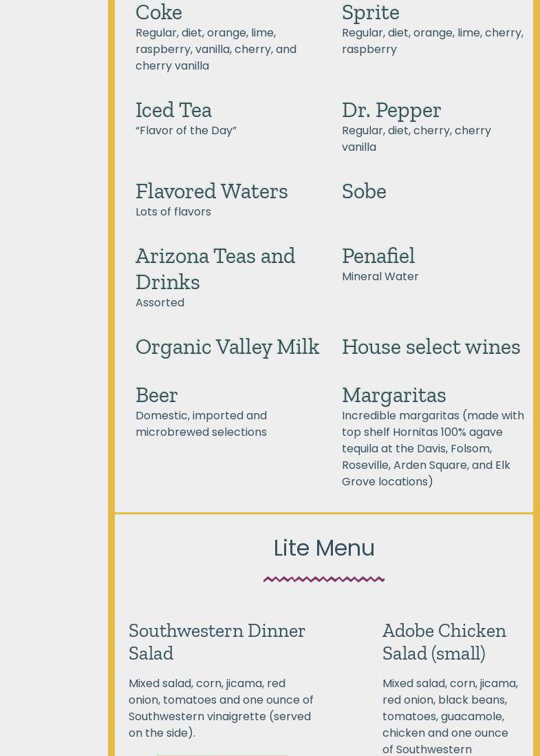
Task: Click the Coke menu item heading
Action: click(x=159, y=12)
